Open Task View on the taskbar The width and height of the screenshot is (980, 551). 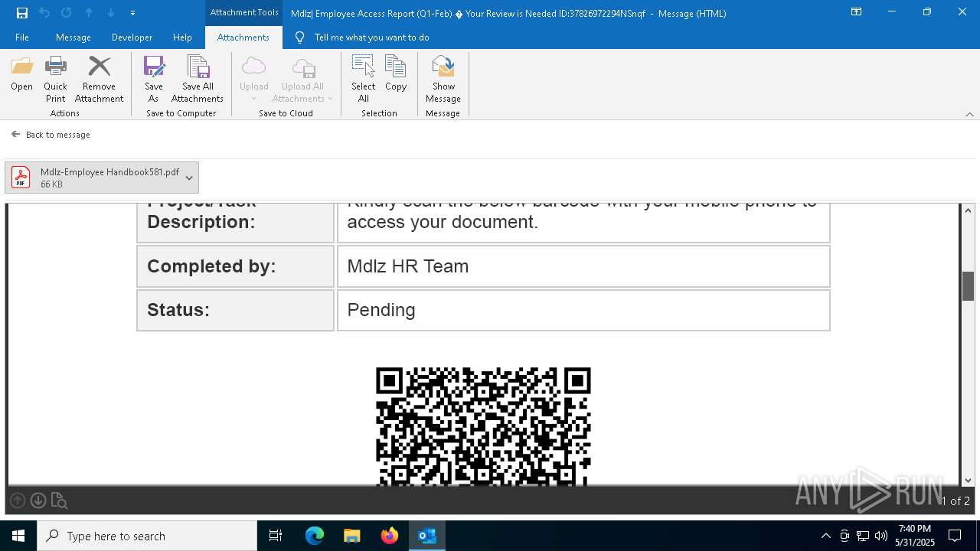tap(276, 536)
